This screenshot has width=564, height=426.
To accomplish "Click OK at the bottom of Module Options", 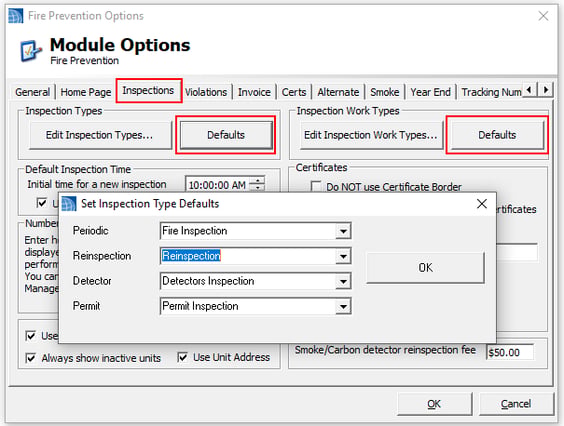I will pos(434,404).
